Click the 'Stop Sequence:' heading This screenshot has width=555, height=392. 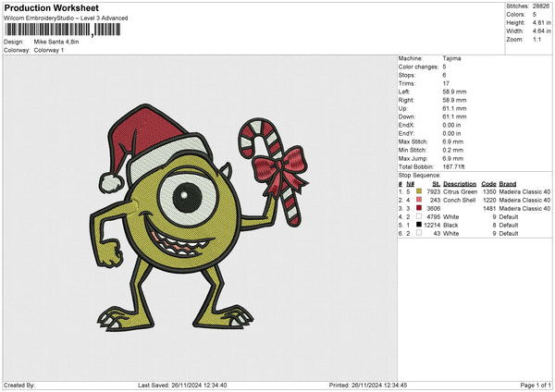coord(419,175)
